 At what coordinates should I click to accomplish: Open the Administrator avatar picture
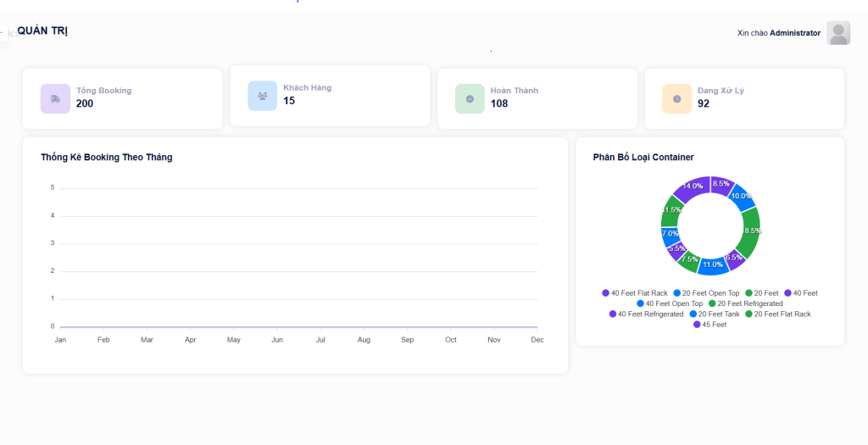[x=838, y=33]
